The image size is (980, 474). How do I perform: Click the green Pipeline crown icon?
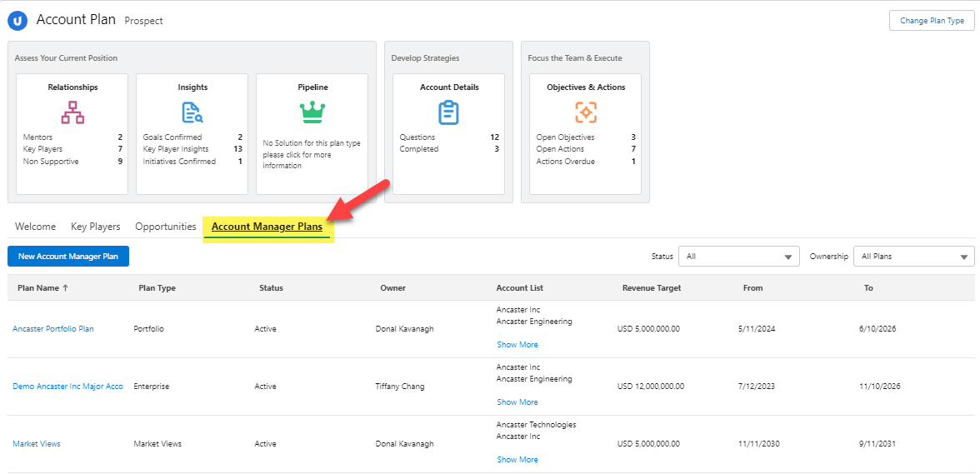point(312,112)
